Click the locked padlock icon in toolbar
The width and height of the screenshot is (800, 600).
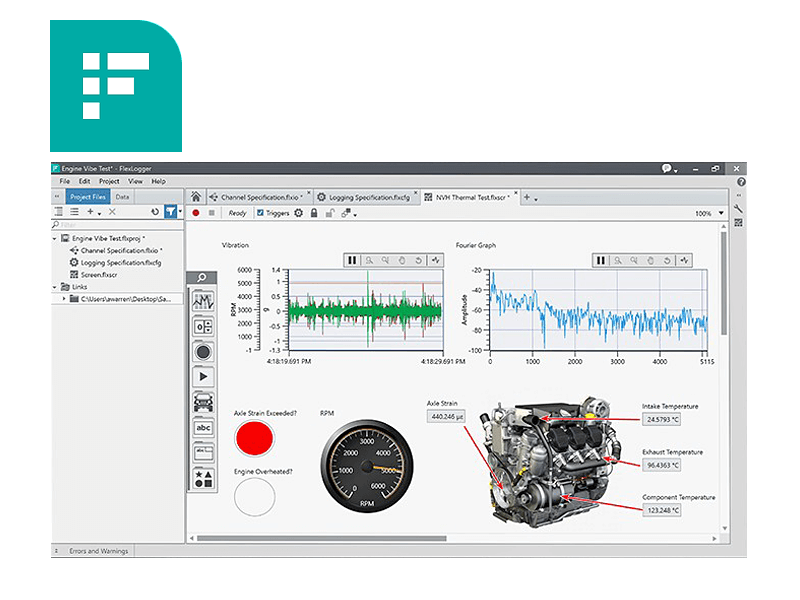314,213
